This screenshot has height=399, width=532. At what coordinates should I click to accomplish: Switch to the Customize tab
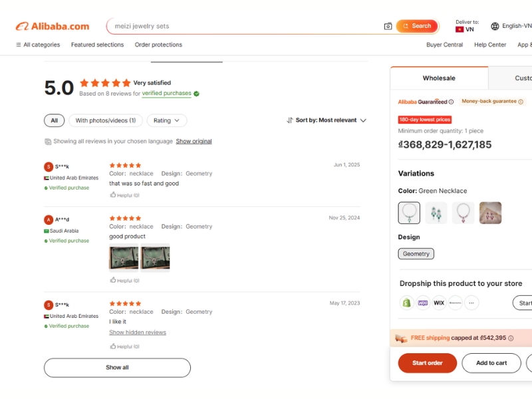pos(523,78)
